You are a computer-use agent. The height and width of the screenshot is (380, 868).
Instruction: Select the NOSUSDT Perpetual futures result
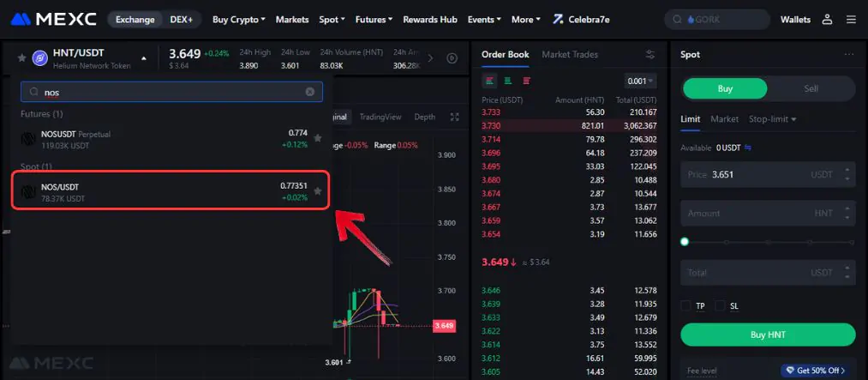(171, 138)
